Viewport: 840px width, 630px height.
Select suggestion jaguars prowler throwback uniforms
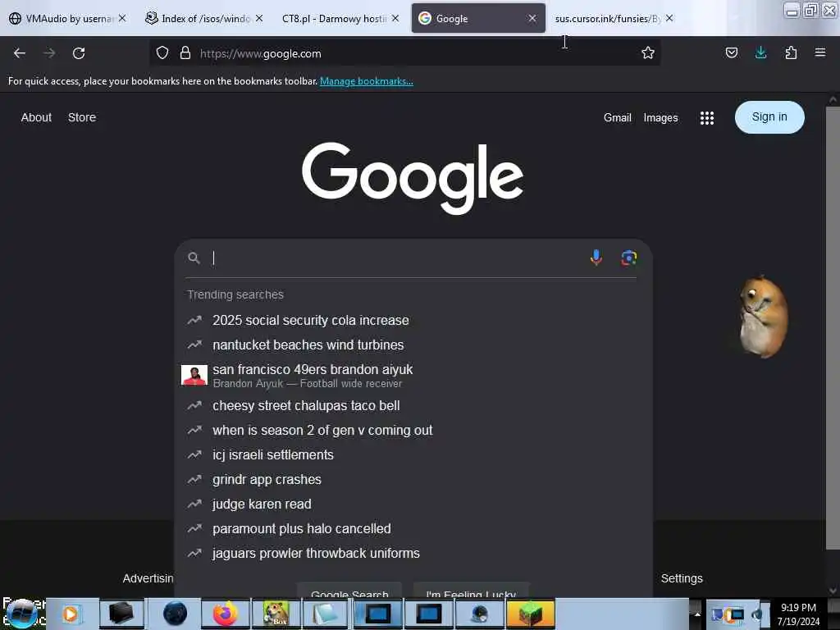[x=316, y=554]
